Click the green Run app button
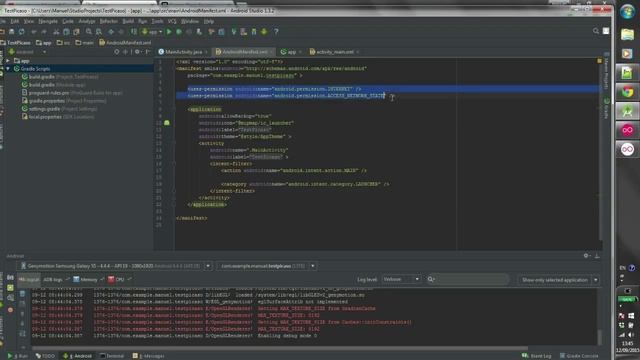The height and width of the screenshot is (360, 640). pos(169,31)
